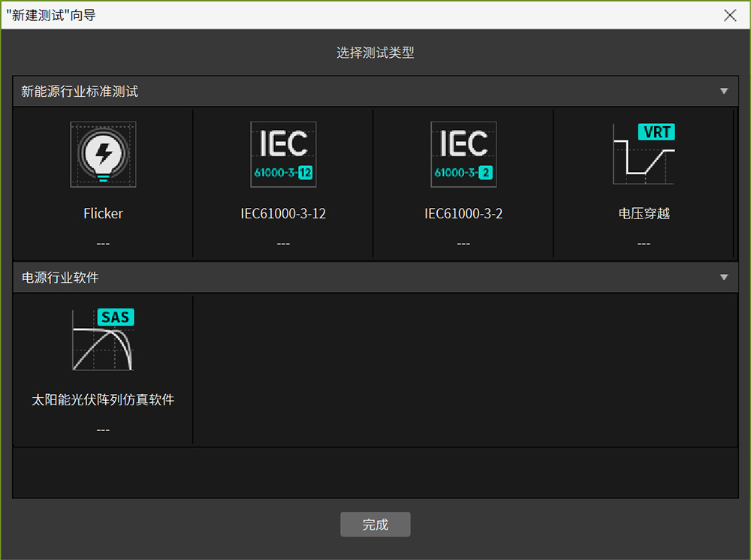This screenshot has height=560, width=751.
Task: Click the "Flicker" text label
Action: point(103,214)
